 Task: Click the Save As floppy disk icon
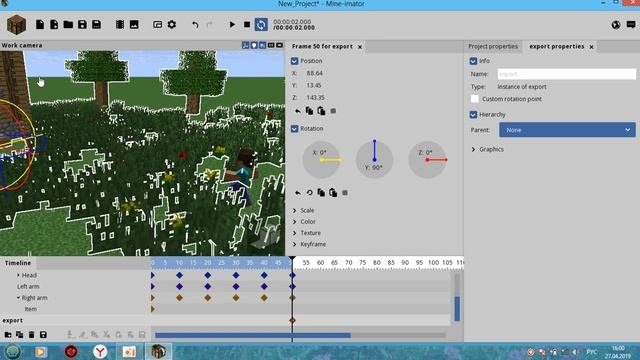click(96, 24)
